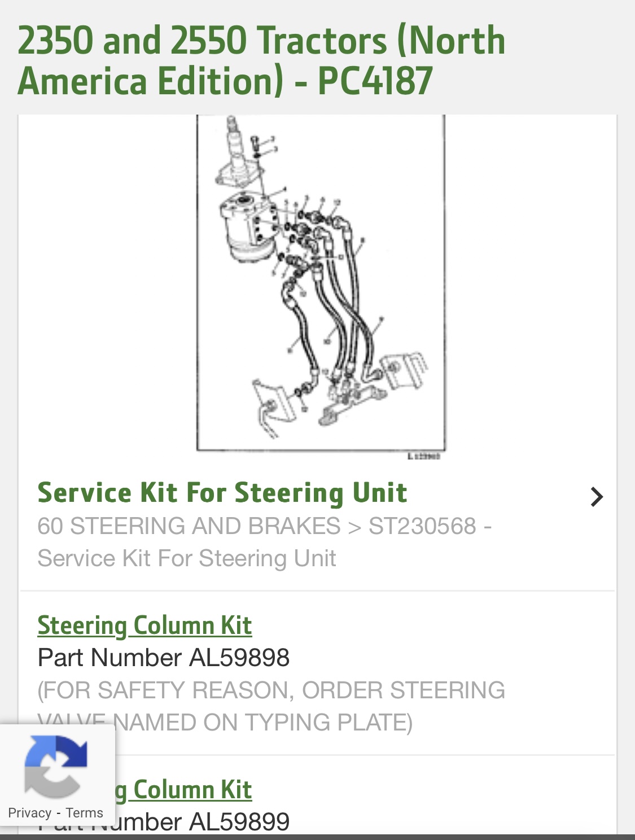Click the safety reason ordering note
635x840 pixels.
pos(271,706)
